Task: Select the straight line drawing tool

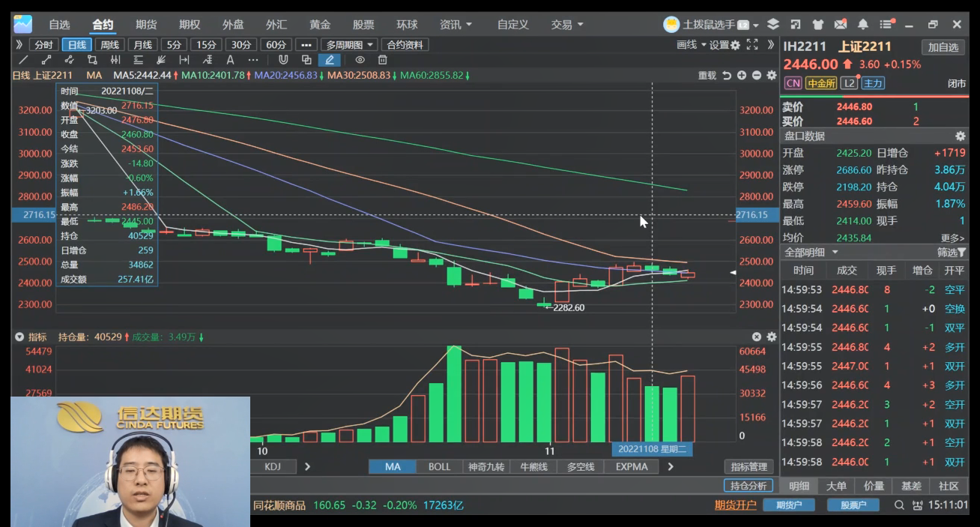Action: pos(24,60)
